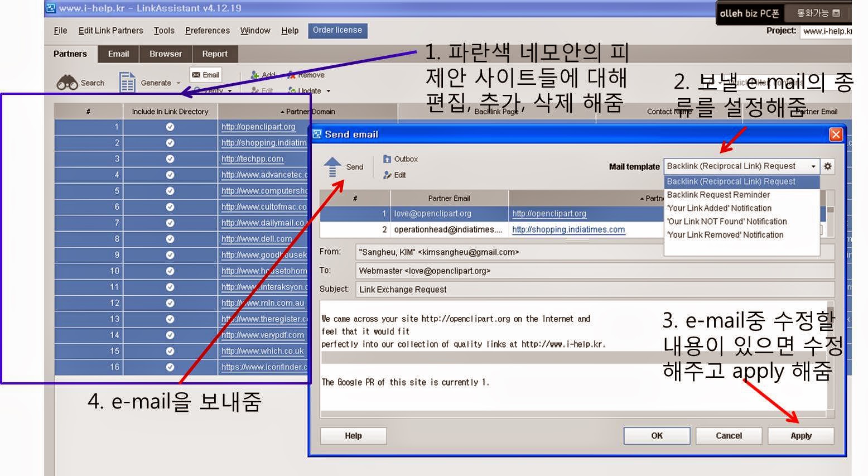
Task: Click the Send email dialog title icon
Action: tap(317, 134)
